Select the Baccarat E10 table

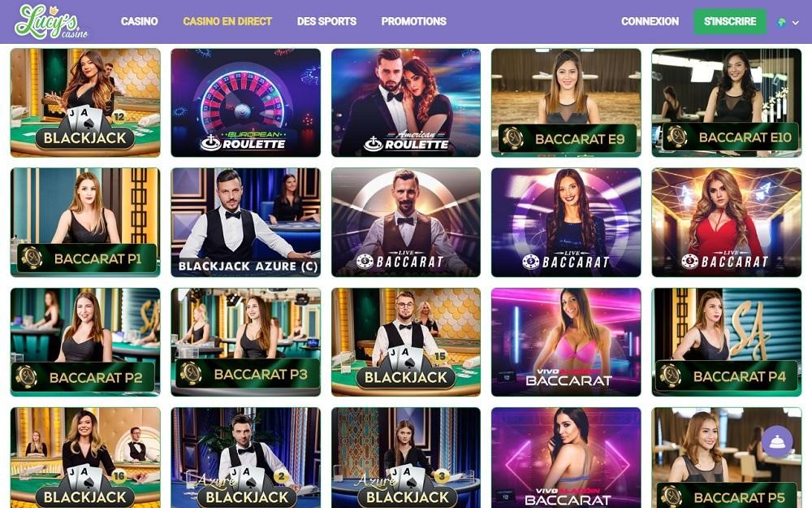pos(727,102)
